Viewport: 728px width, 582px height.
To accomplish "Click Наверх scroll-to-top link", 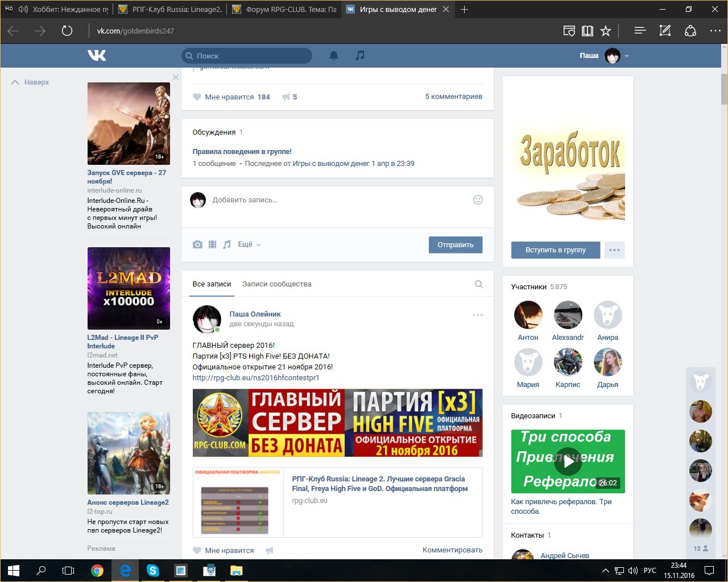I will pos(30,82).
